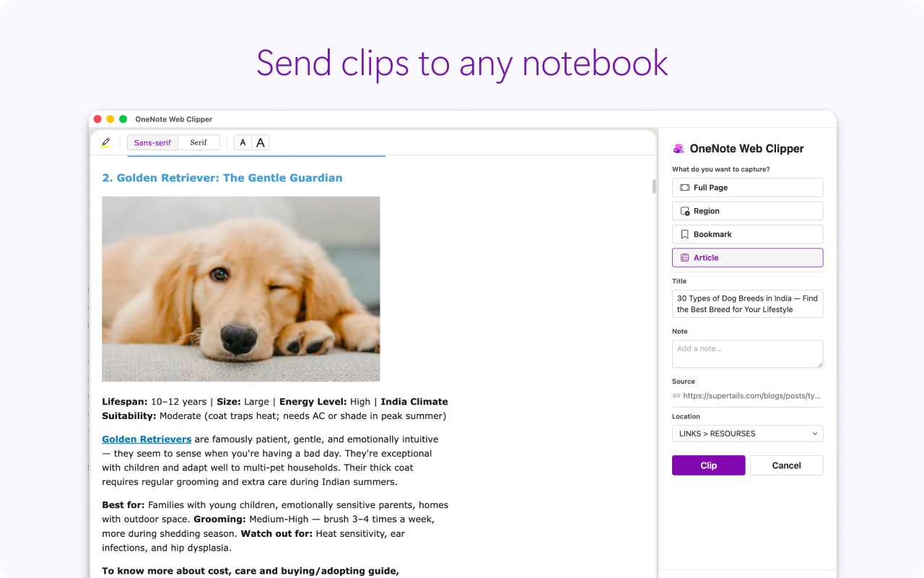Image resolution: width=924 pixels, height=578 pixels.
Task: Minimize window with yellow button
Action: tap(110, 119)
